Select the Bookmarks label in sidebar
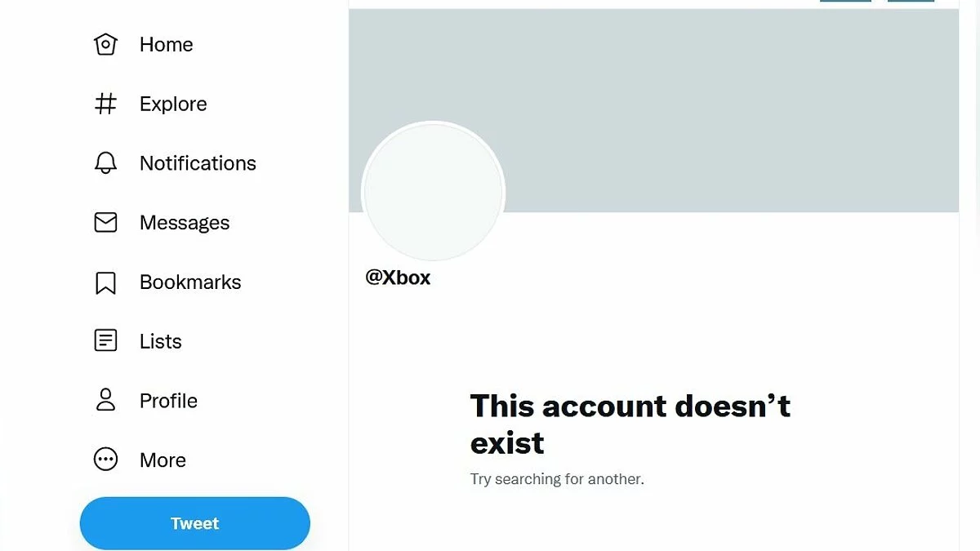The height and width of the screenshot is (551, 980). click(190, 282)
